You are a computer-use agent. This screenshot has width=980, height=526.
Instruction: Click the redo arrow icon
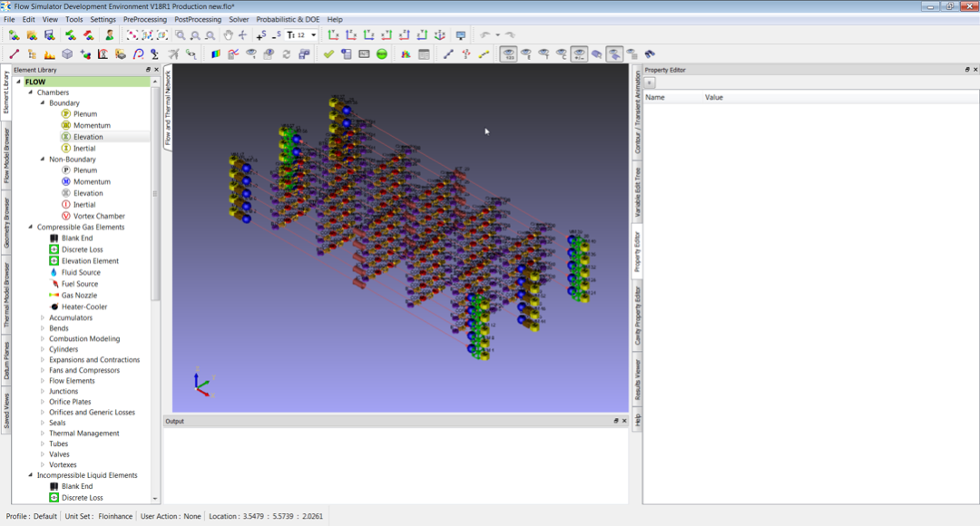[x=510, y=35]
